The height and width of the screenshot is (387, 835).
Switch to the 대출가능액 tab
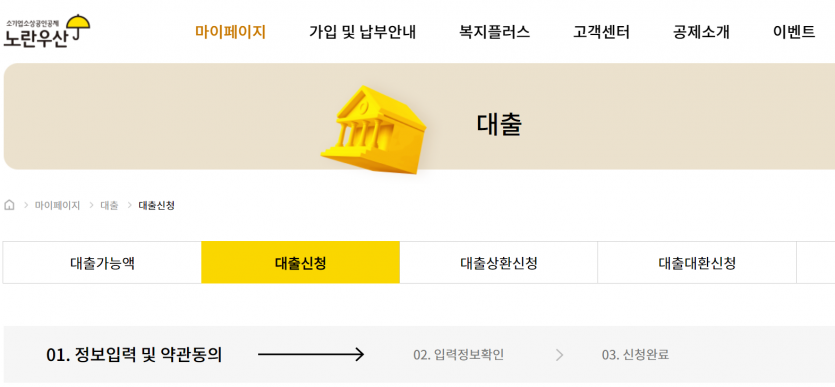pyautogui.click(x=102, y=263)
